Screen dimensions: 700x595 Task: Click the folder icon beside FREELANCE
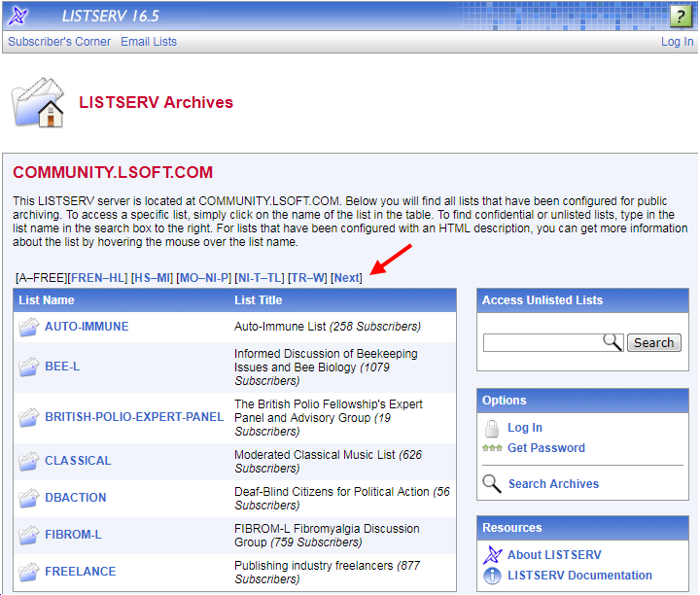(29, 572)
